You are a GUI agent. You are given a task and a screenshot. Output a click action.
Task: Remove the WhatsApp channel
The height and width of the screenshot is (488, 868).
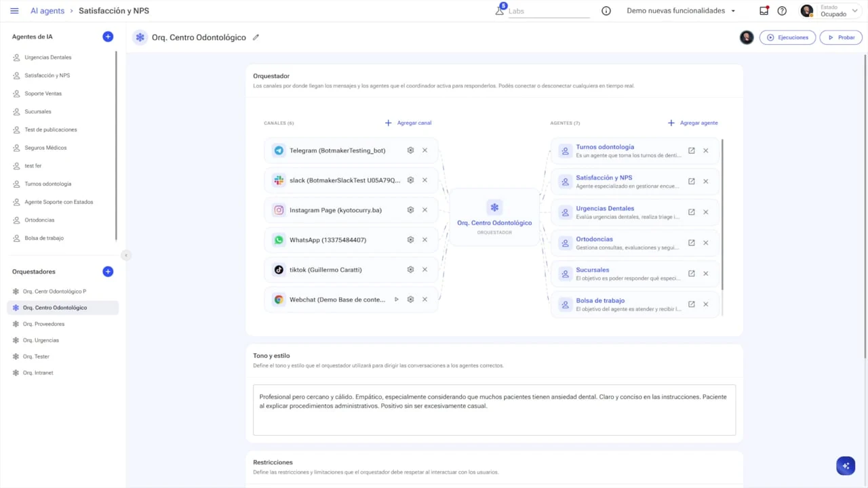(x=425, y=240)
